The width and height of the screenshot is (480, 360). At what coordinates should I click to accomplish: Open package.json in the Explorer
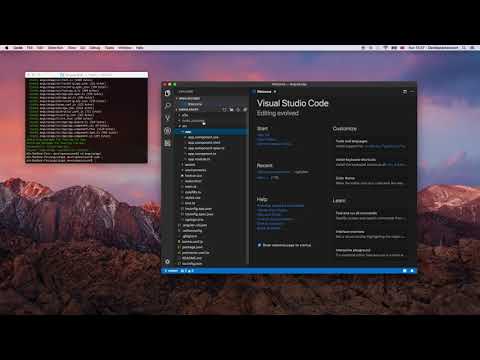[192, 247]
